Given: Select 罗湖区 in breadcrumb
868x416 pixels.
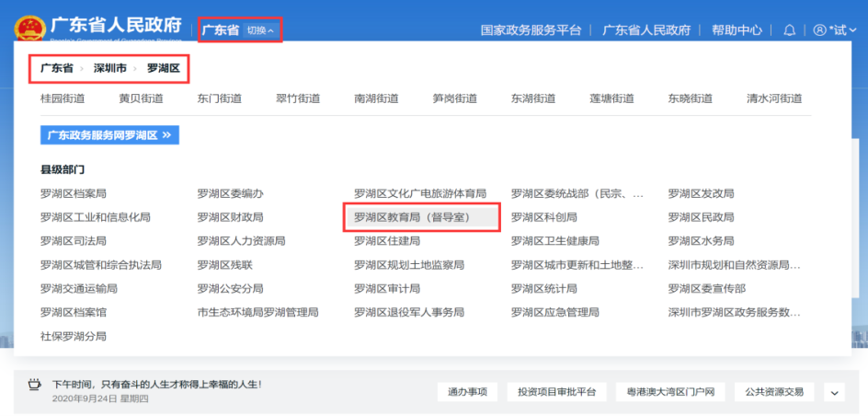Looking at the screenshot, I should [x=164, y=69].
